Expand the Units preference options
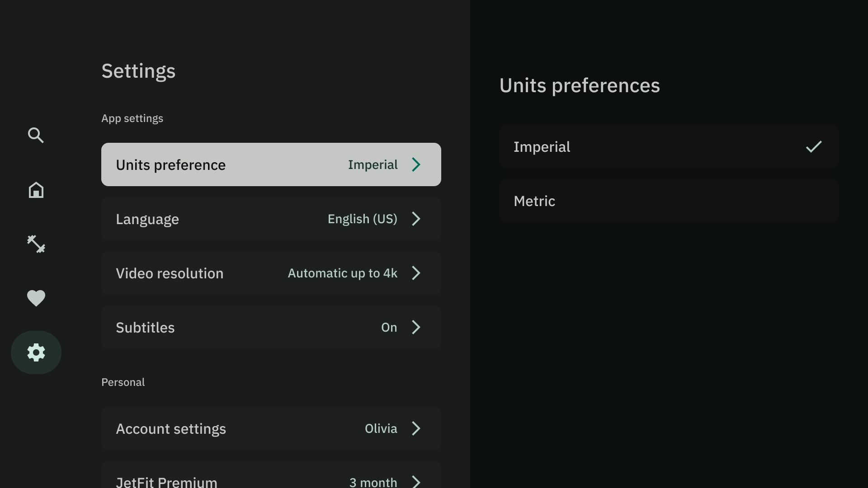Viewport: 868px width, 488px height. click(271, 164)
